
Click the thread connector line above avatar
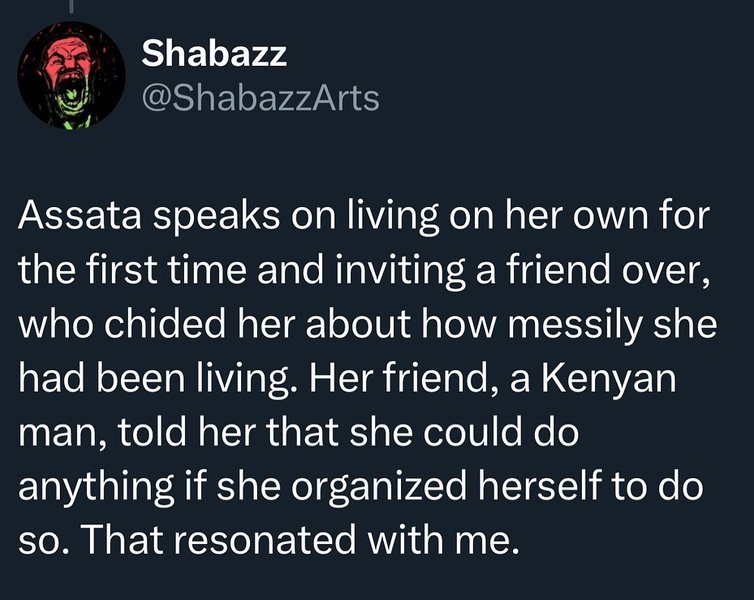pyautogui.click(x=71, y=7)
